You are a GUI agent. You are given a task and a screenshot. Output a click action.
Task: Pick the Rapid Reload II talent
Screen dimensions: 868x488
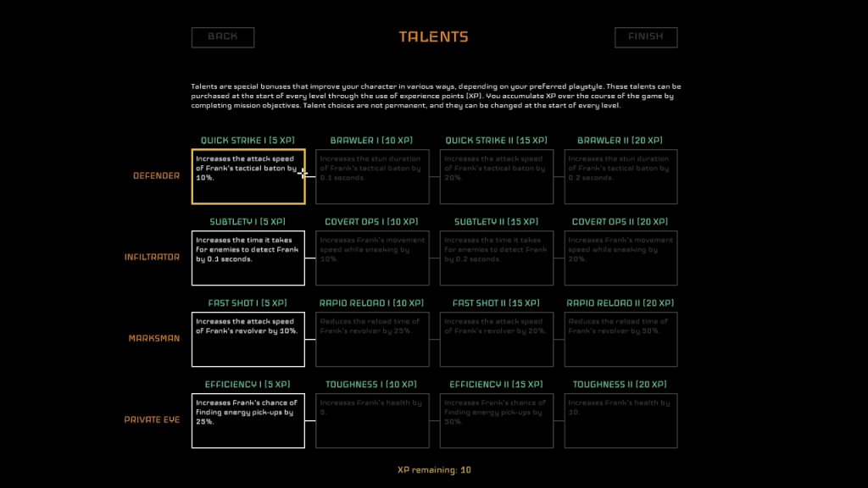[620, 340]
